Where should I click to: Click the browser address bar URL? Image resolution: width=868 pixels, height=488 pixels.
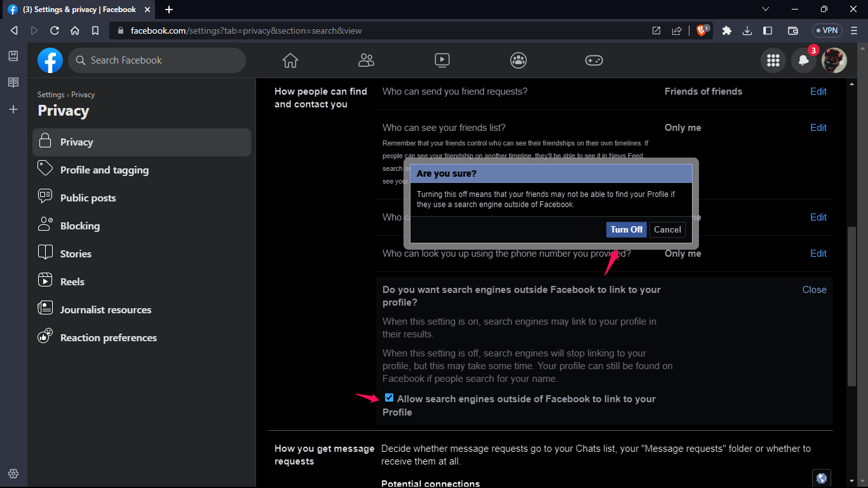246,30
